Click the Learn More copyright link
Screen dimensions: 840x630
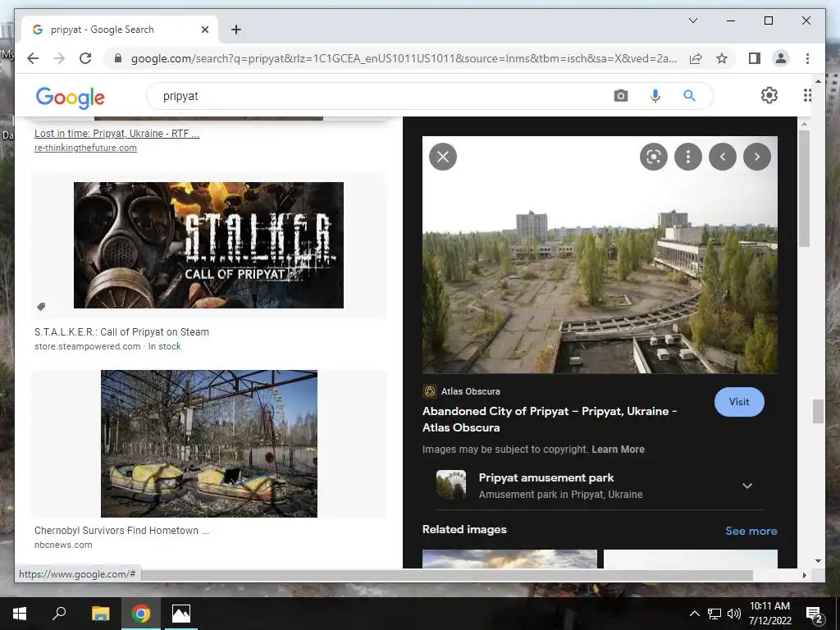(618, 450)
